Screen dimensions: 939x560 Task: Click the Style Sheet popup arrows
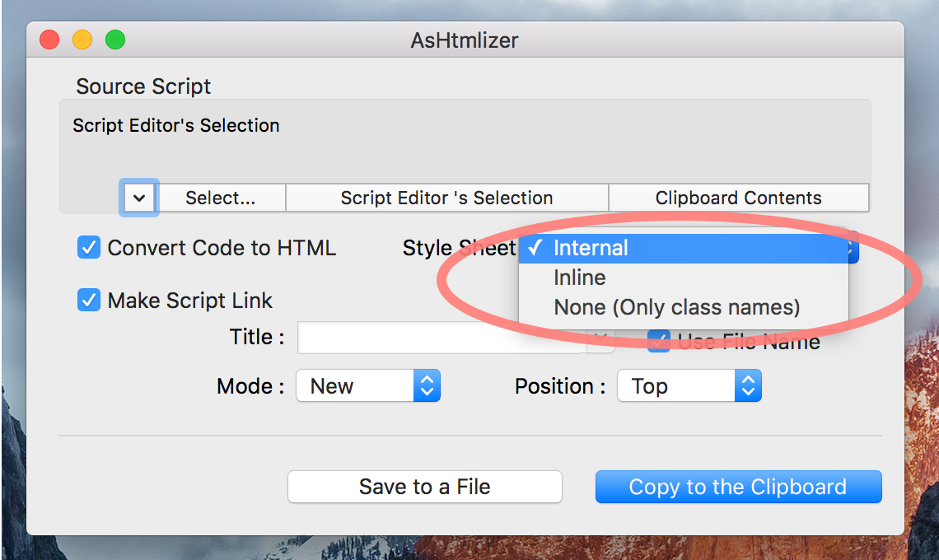(x=853, y=248)
